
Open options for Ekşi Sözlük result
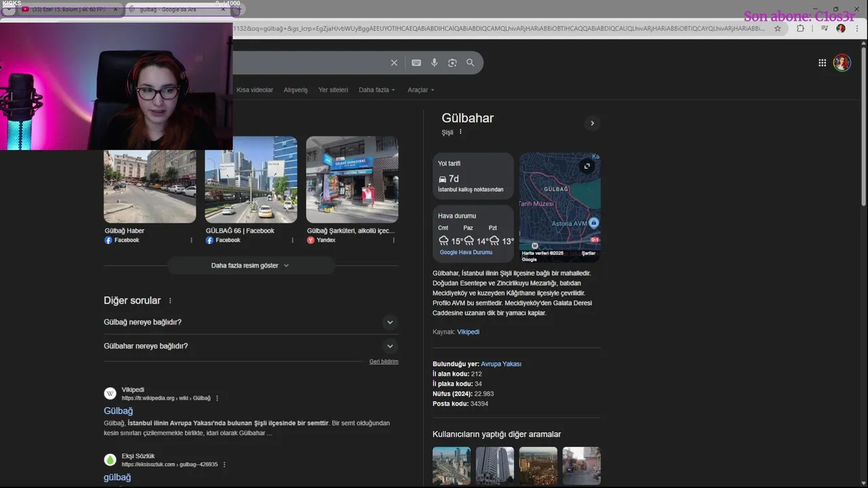point(224,464)
